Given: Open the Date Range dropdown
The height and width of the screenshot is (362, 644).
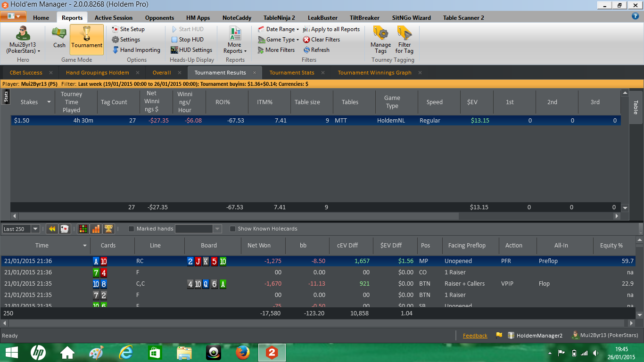Looking at the screenshot, I should click(279, 29).
